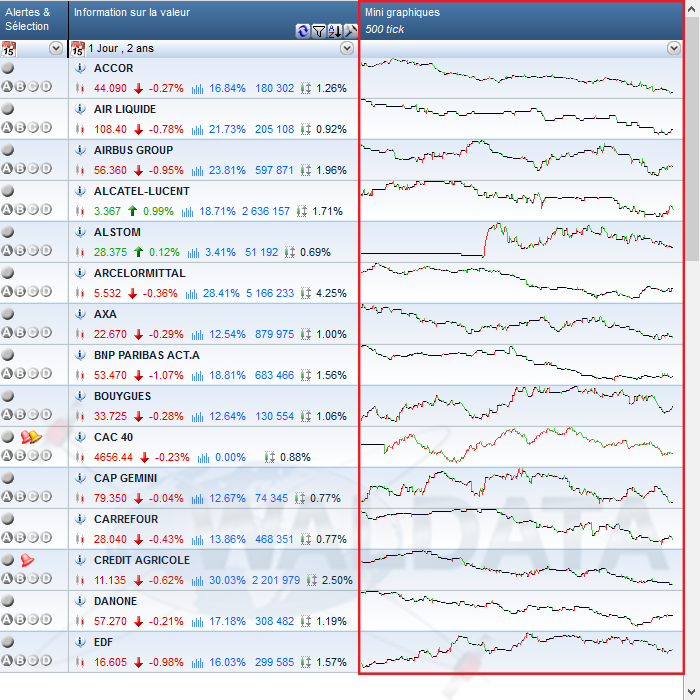700x700 pixels.
Task: Click volatility icon in EDF row
Action: (x=306, y=662)
